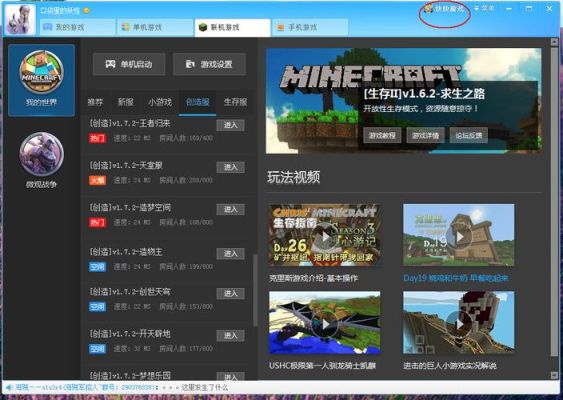Play the Day19 house video thumbnail
The image size is (563, 400).
[x=459, y=235]
